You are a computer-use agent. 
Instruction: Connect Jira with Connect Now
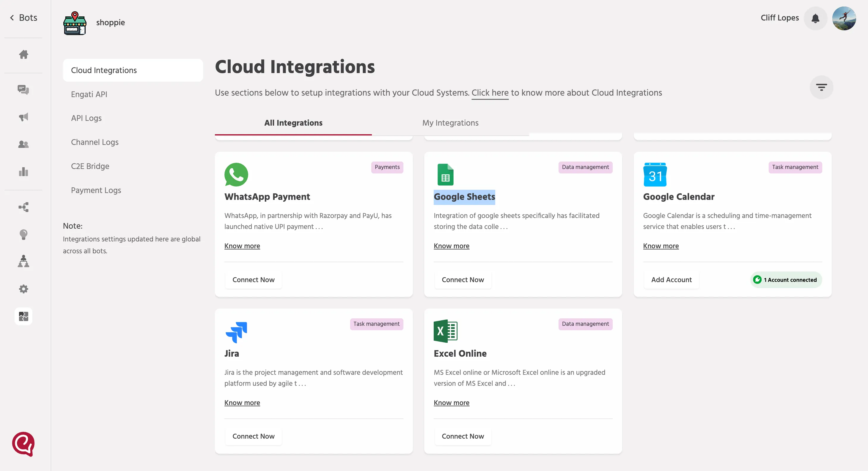click(253, 436)
